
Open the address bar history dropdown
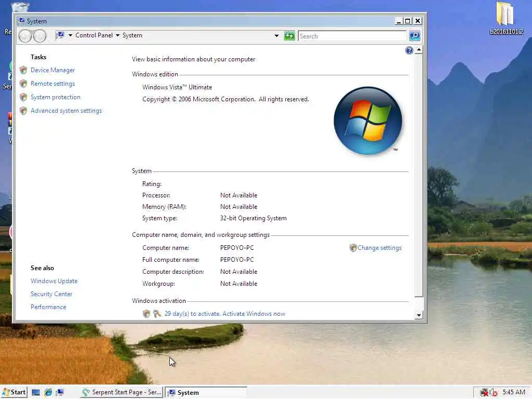coord(276,36)
